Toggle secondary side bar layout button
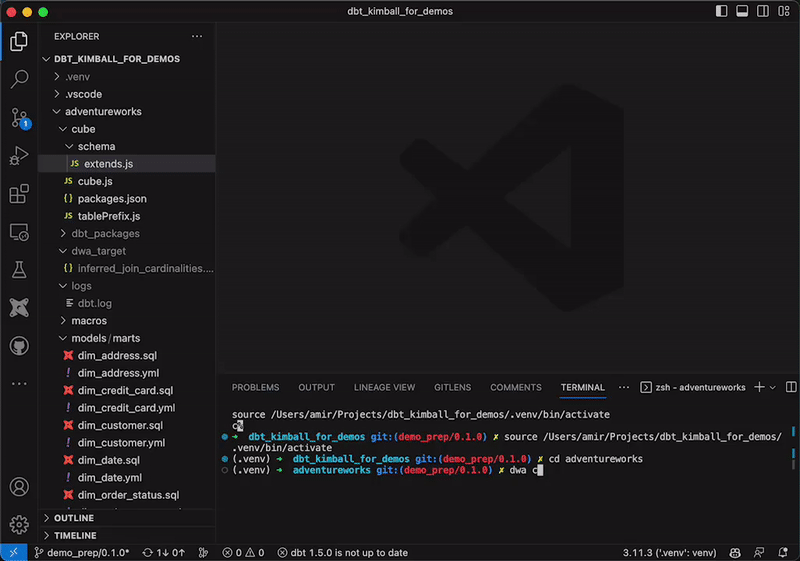Image resolution: width=800 pixels, height=561 pixels. [763, 11]
